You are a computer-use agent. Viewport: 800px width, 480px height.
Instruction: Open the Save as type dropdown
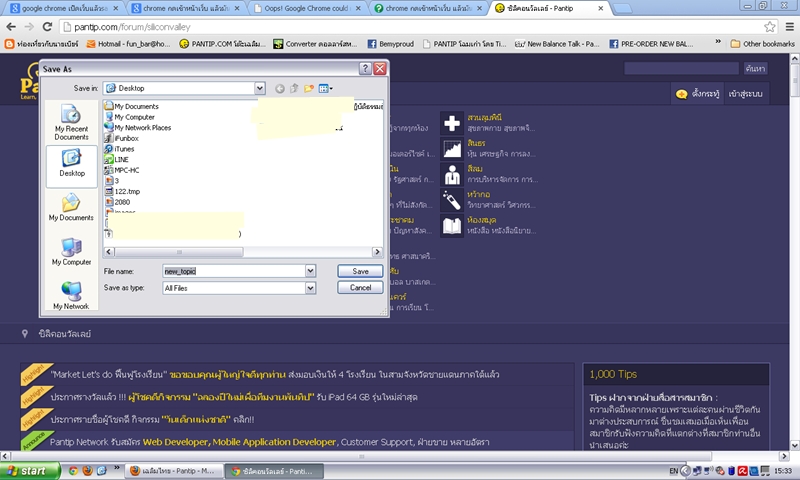click(x=310, y=288)
